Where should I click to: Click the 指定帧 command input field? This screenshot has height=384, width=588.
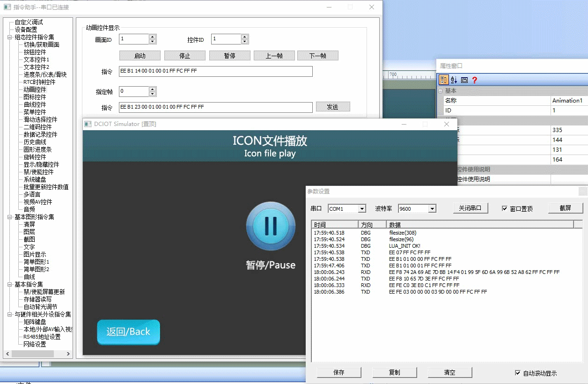click(215, 107)
